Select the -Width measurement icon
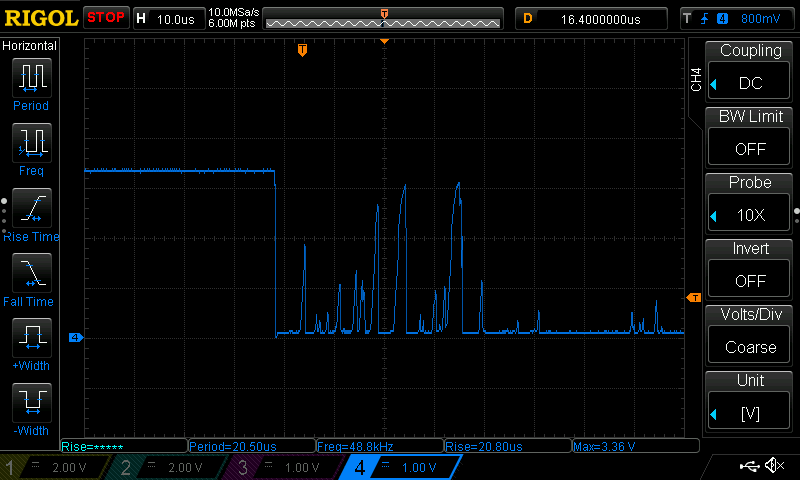This screenshot has height=480, width=800. (x=30, y=402)
